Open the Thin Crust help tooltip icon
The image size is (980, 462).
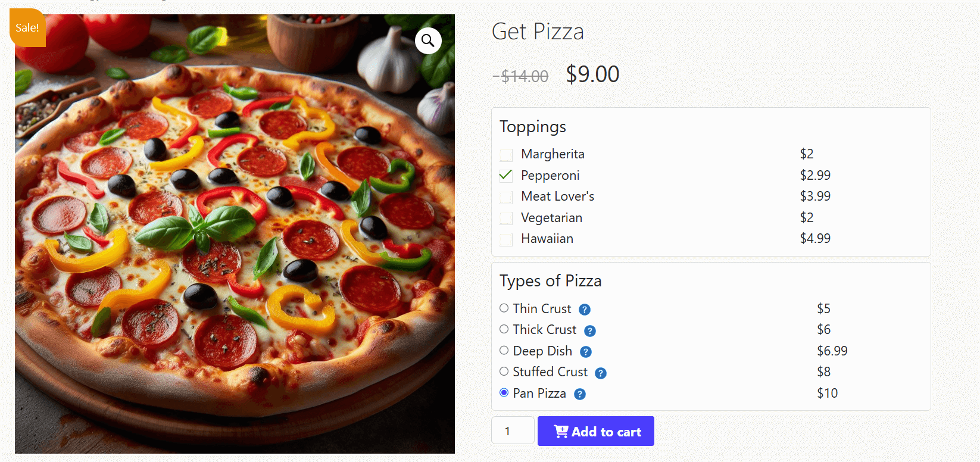point(585,310)
